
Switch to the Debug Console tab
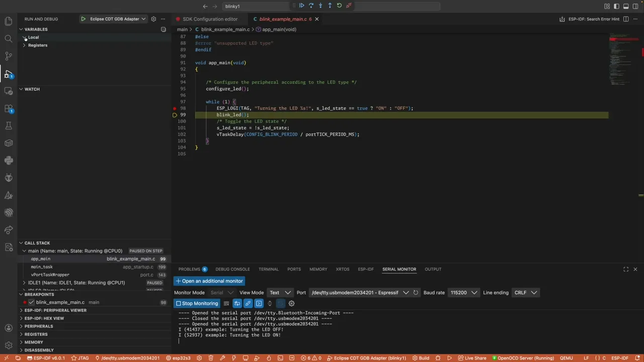[x=232, y=269]
